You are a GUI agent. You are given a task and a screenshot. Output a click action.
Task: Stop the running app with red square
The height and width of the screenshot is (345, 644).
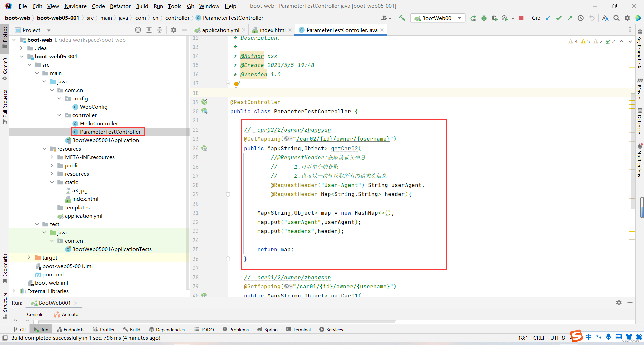tap(521, 18)
